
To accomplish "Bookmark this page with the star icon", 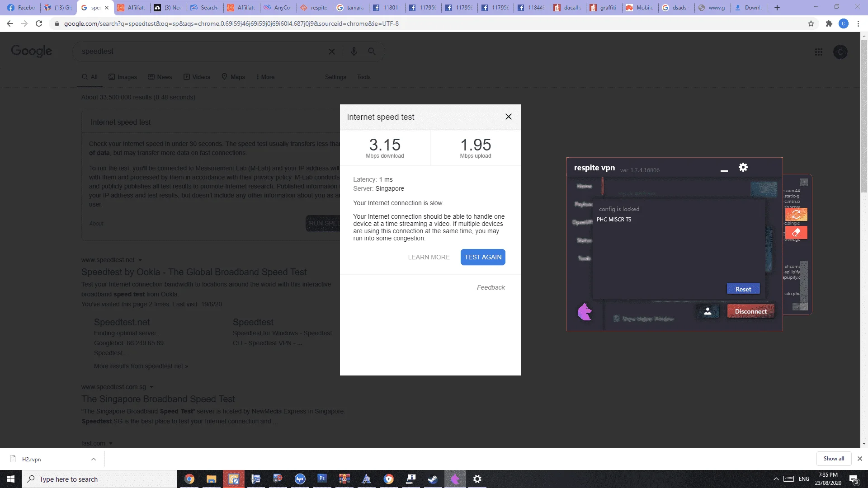I will tap(811, 23).
